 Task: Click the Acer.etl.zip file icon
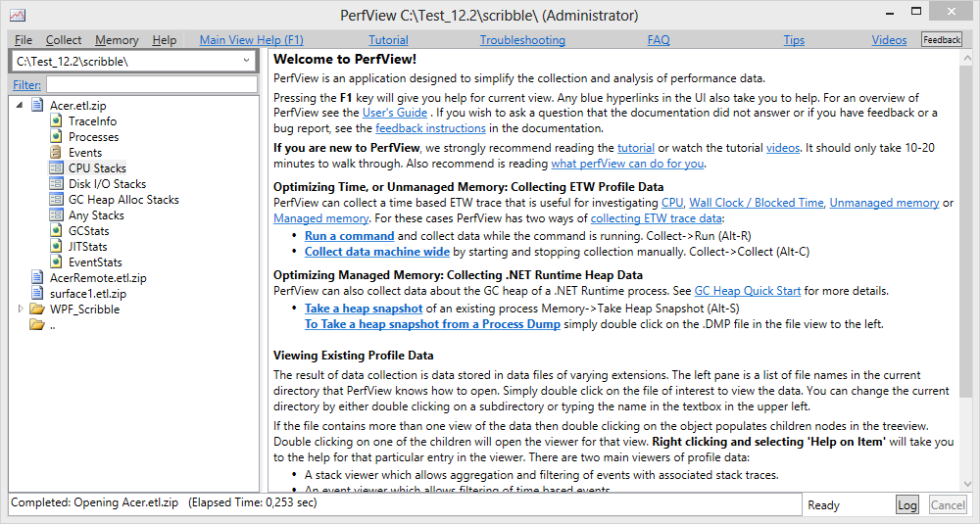tap(37, 105)
